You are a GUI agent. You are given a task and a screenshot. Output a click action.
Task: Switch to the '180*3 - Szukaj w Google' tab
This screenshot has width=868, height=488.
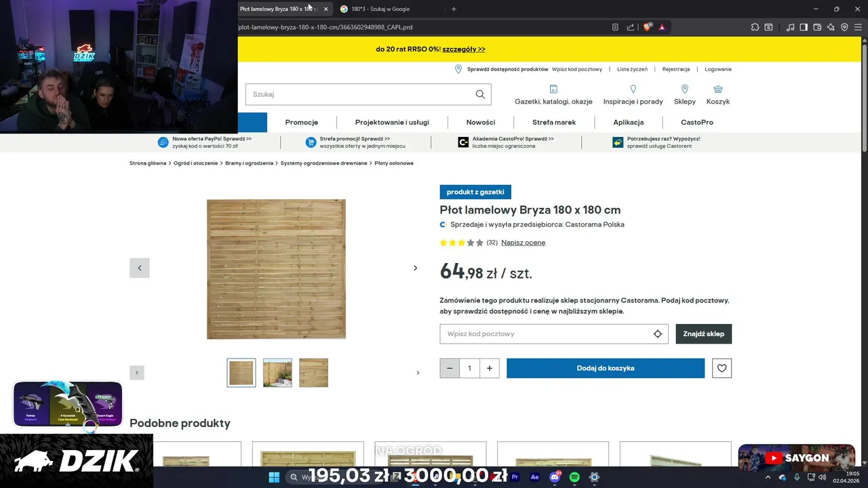(x=390, y=9)
